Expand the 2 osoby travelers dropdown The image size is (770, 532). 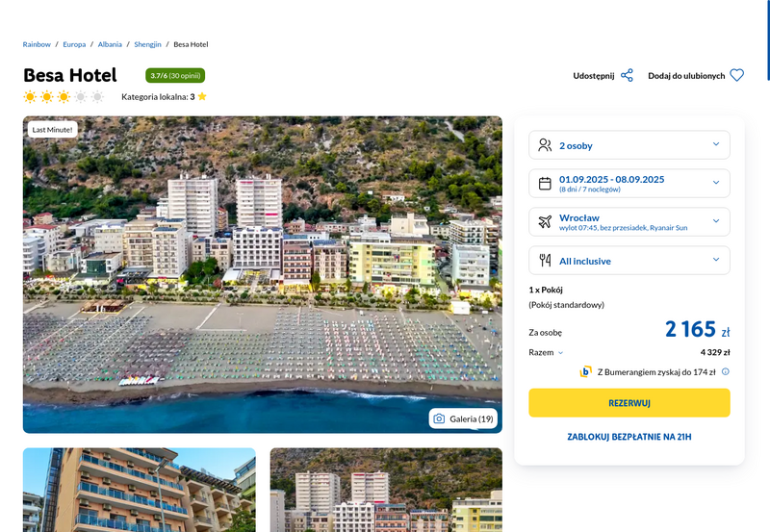629,144
